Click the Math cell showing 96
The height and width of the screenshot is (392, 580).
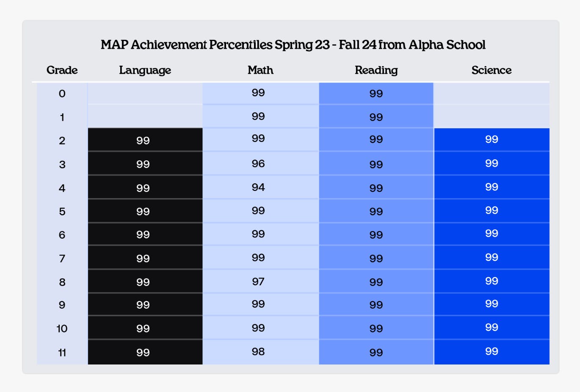258,163
